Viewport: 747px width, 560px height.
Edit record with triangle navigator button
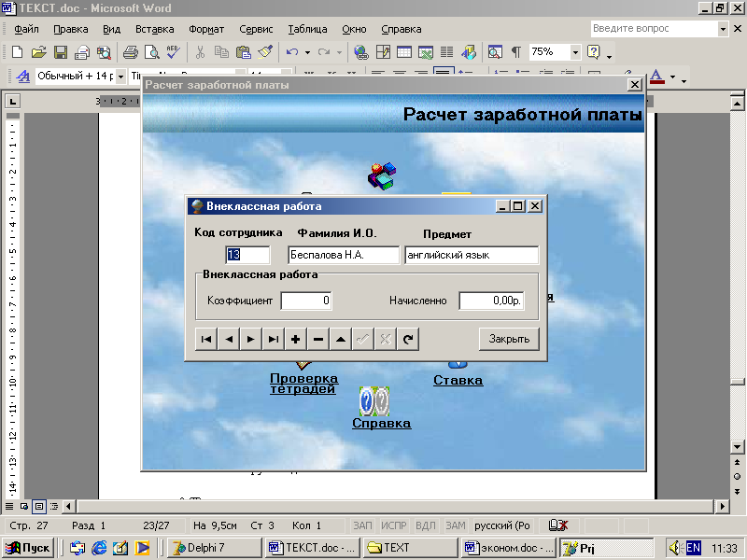[x=341, y=339]
